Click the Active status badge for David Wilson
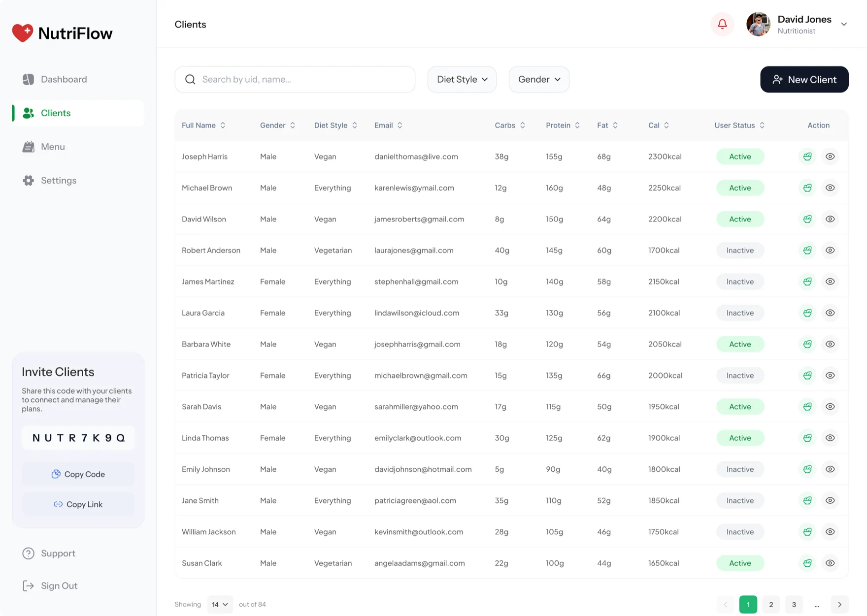 (740, 219)
